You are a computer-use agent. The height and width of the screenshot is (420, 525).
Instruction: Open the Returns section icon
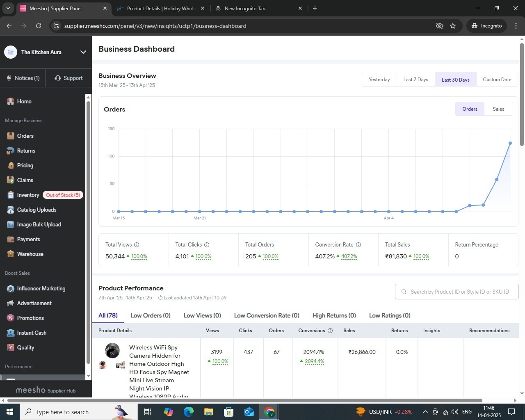point(11,151)
